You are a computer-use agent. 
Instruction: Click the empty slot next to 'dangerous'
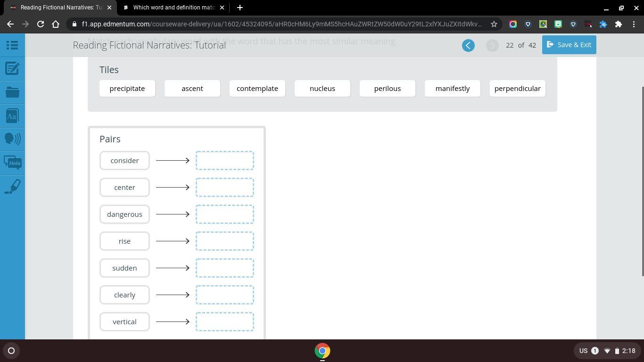tap(225, 214)
